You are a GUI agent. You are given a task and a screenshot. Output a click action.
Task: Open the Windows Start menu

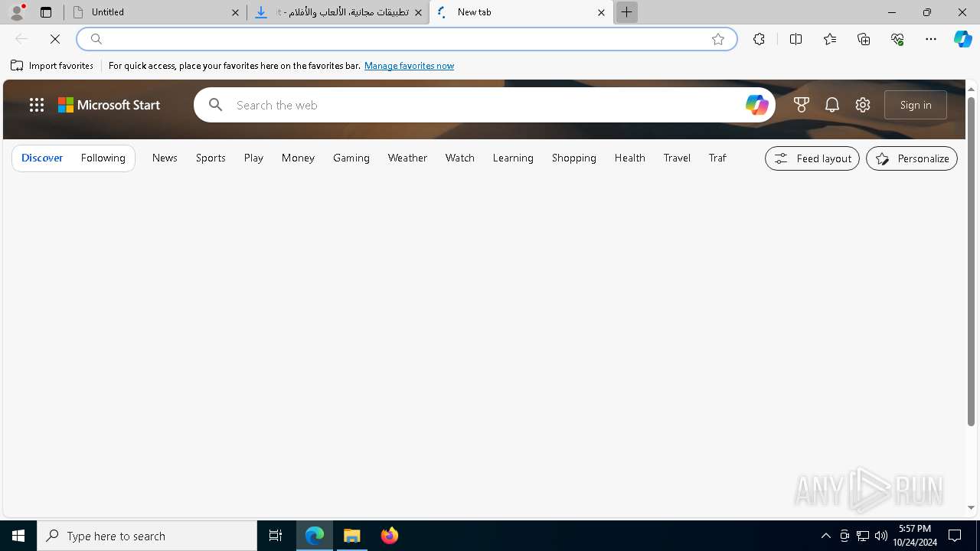pyautogui.click(x=18, y=536)
